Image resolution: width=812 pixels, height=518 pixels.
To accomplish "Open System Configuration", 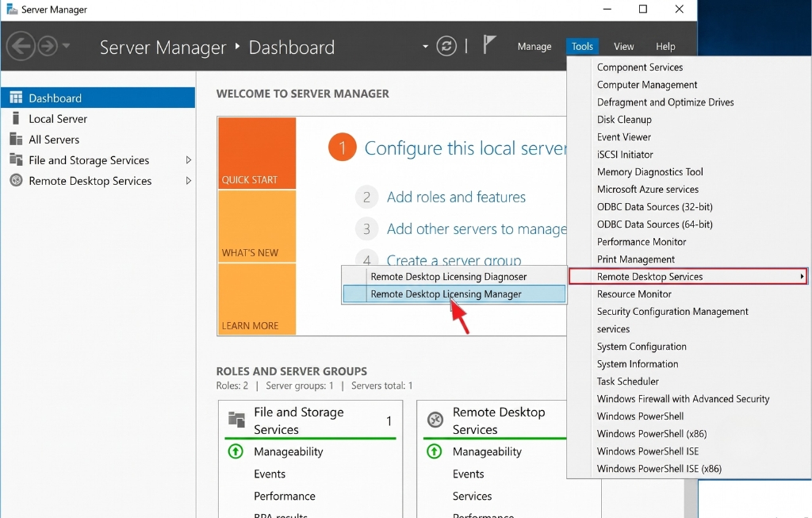I will (641, 347).
